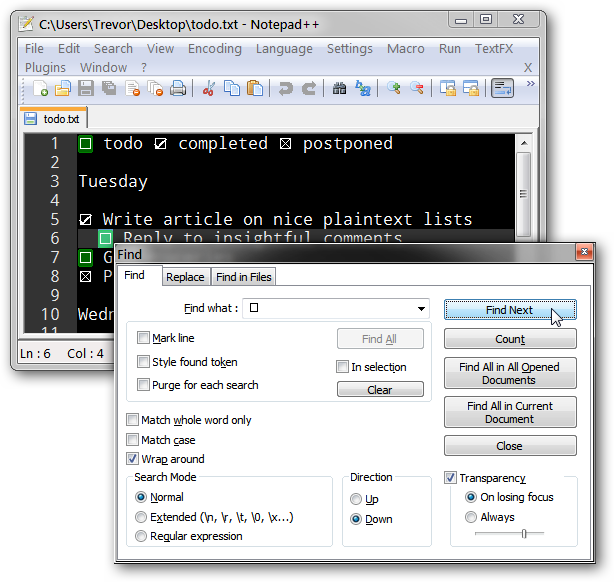Set search direction to Down

[356, 519]
